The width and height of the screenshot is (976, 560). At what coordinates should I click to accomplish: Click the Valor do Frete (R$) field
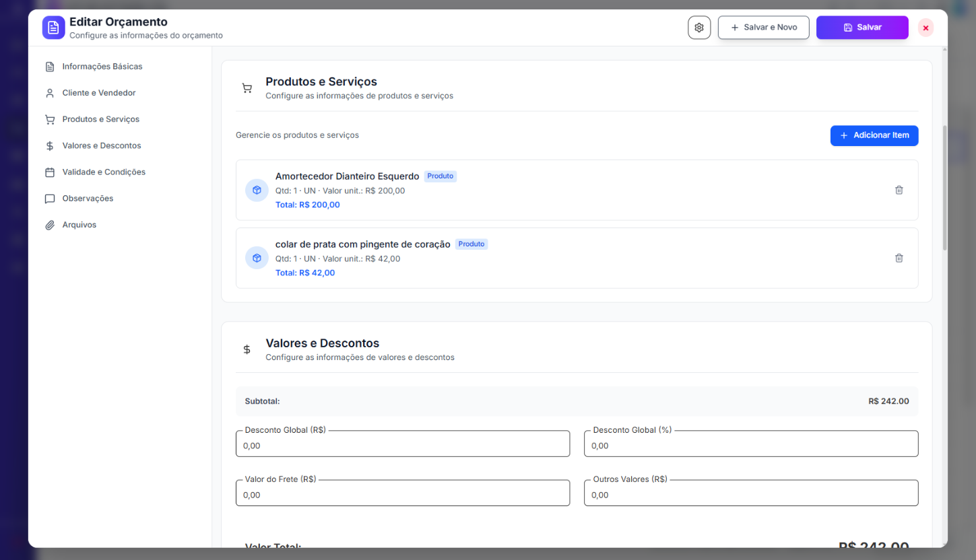[x=403, y=493]
